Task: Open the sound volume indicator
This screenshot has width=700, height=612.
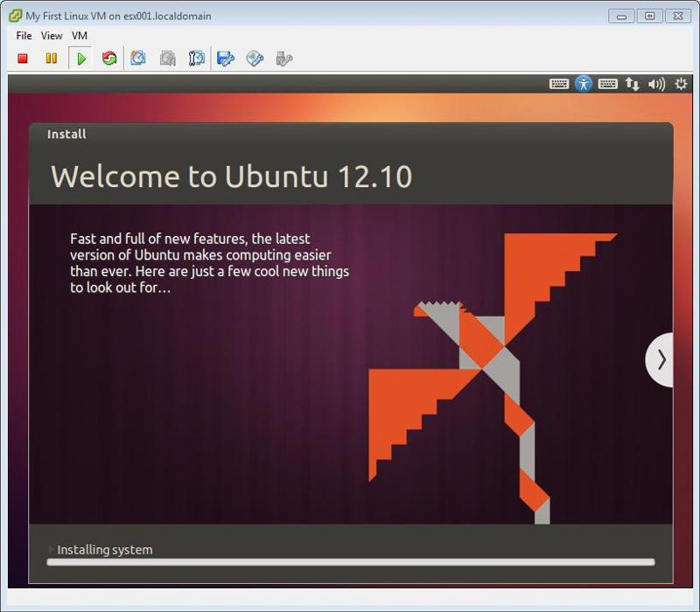Action: pyautogui.click(x=657, y=84)
